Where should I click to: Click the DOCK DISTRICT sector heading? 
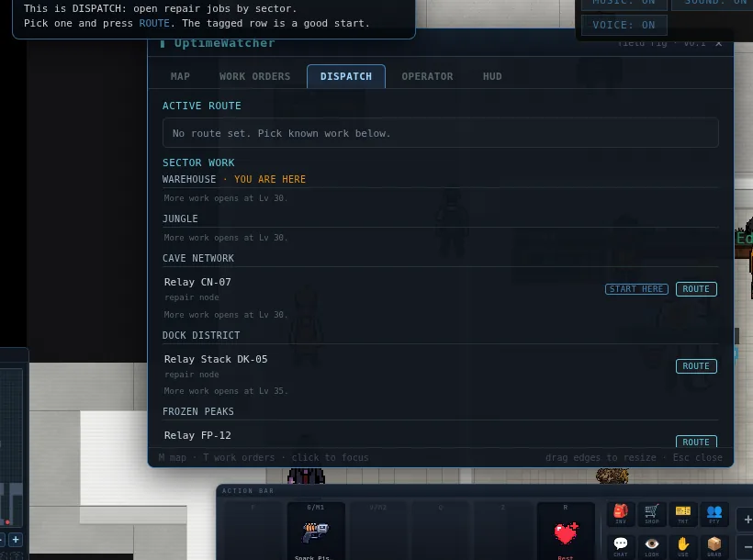[201, 335]
